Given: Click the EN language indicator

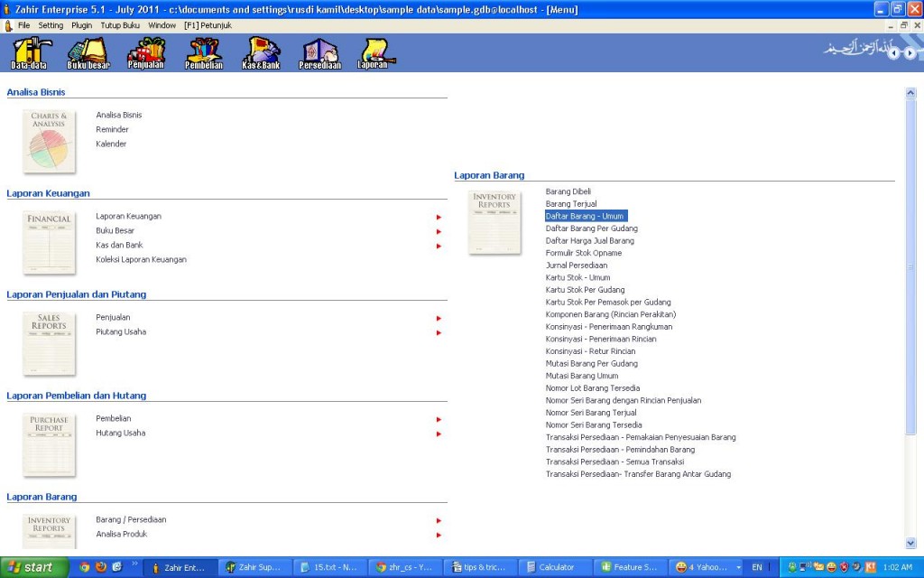Looking at the screenshot, I should pyautogui.click(x=757, y=567).
